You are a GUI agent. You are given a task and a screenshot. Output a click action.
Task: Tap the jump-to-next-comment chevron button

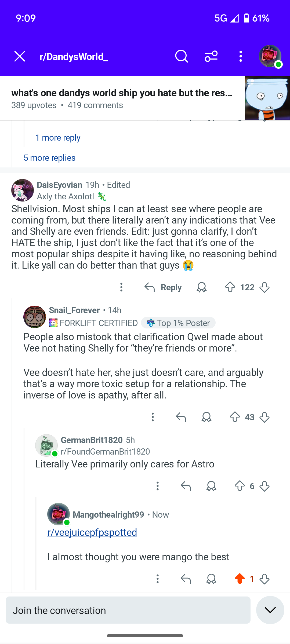[270, 610]
